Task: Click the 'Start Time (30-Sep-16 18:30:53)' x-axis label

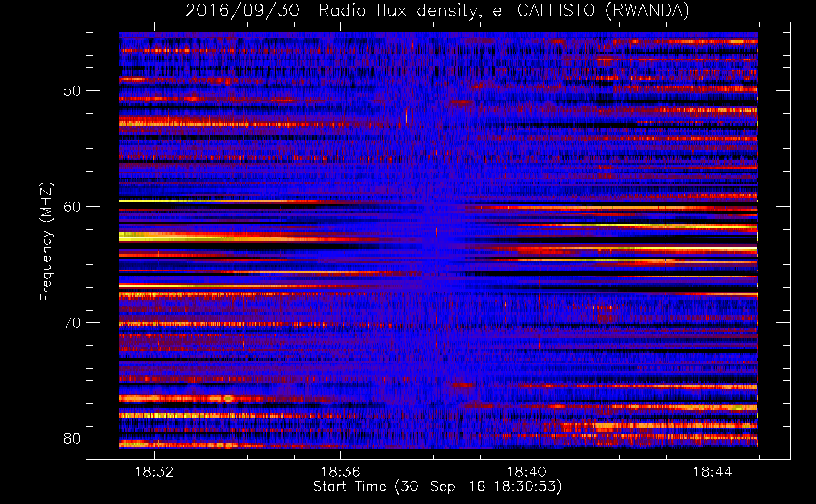Action: 437,487
